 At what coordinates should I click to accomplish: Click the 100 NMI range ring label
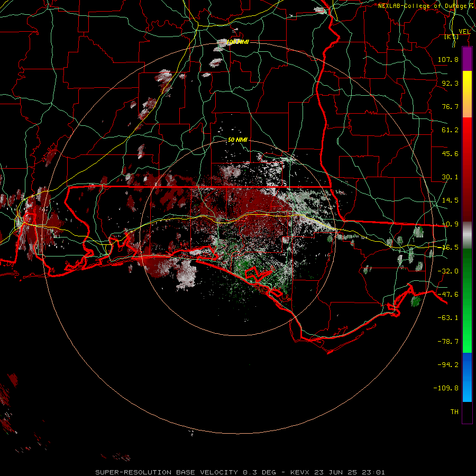coord(237,42)
